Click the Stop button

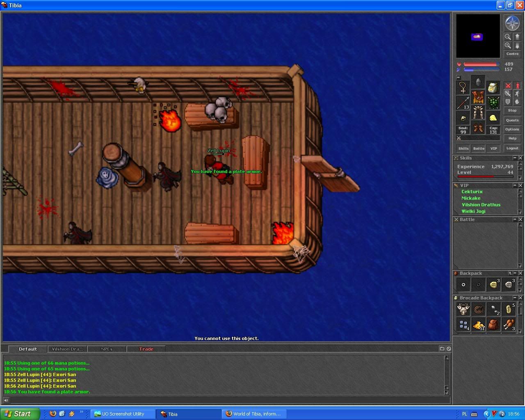[x=512, y=111]
